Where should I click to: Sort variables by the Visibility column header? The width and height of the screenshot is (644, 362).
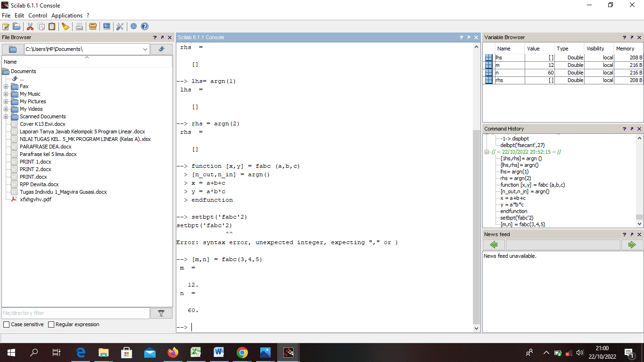click(x=599, y=49)
